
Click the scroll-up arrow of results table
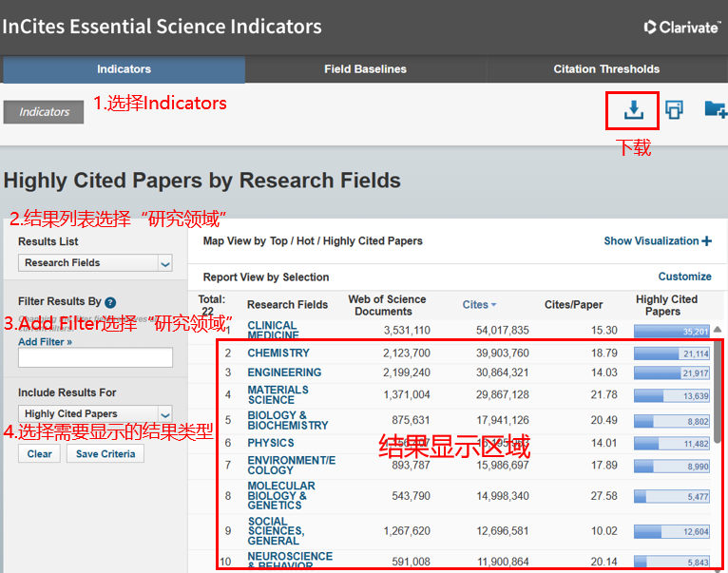click(718, 329)
